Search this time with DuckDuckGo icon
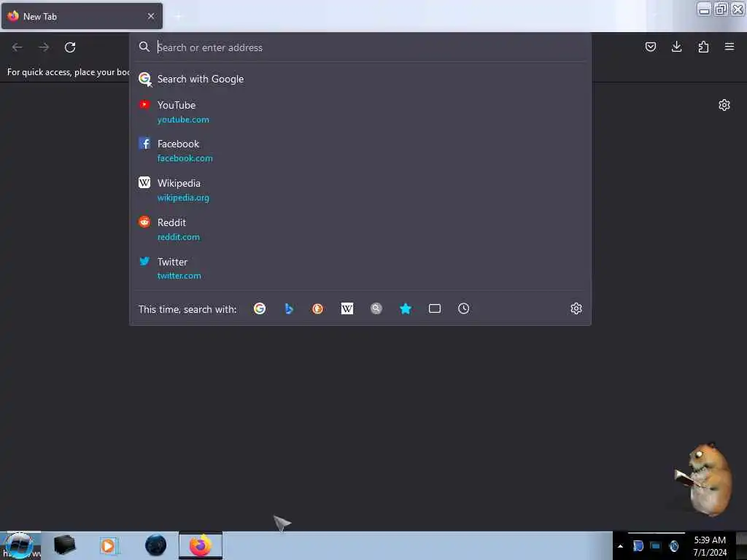 (x=318, y=308)
